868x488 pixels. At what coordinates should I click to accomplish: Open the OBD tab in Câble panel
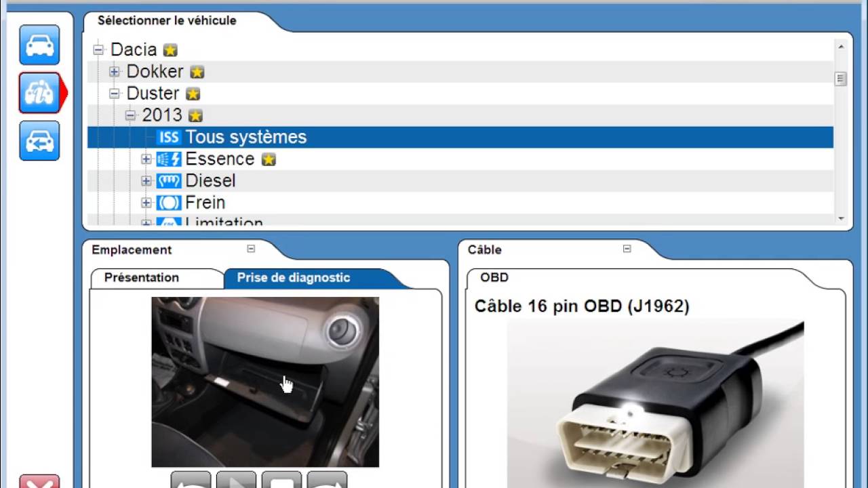[494, 277]
